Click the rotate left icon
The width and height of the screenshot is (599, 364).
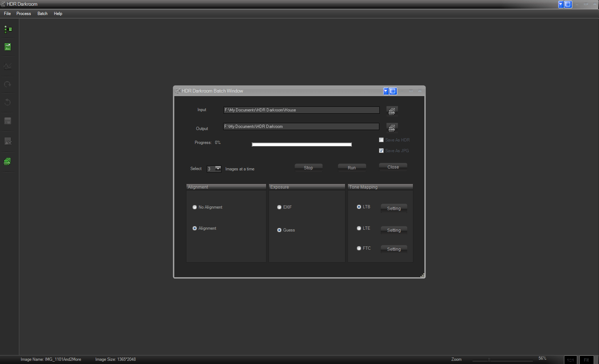click(8, 103)
